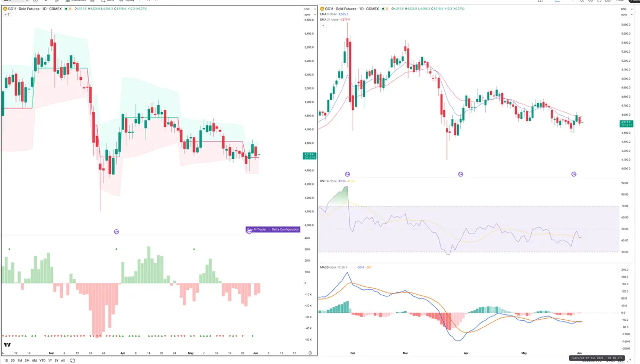
Task: Open the time axis settings gear in the left chart
Action: [310, 353]
